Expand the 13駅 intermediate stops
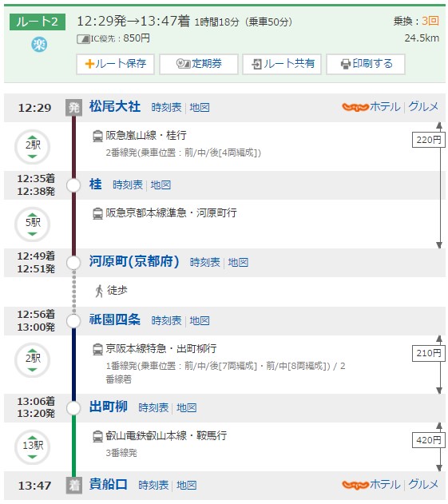Viewport: 448px width, 504px height. tap(33, 447)
